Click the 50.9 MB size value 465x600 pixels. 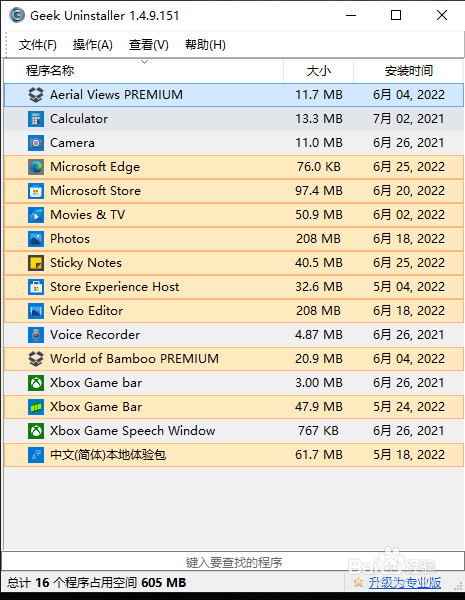[318, 215]
